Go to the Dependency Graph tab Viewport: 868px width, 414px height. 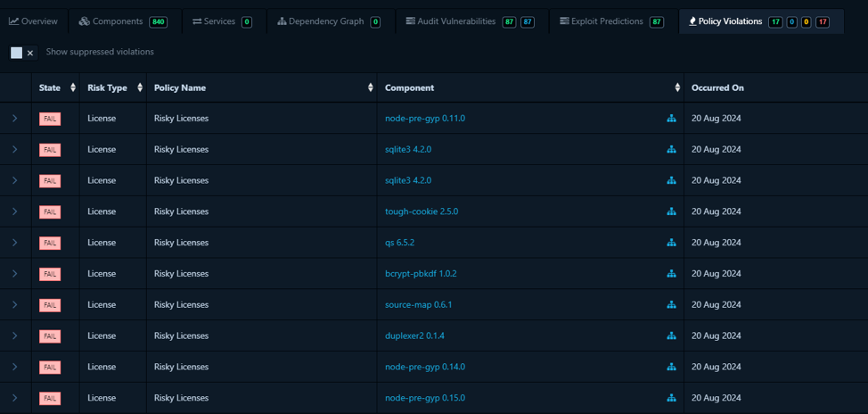331,21
